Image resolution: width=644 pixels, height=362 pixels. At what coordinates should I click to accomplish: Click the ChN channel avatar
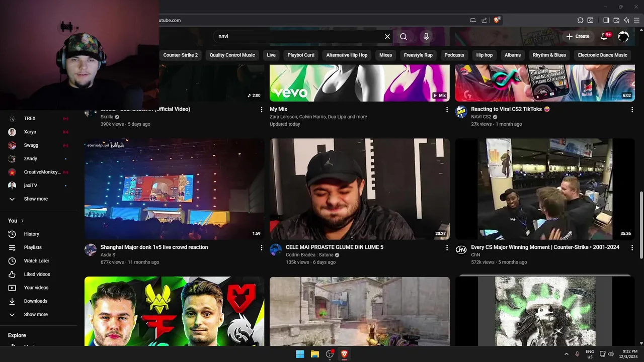[x=461, y=250]
